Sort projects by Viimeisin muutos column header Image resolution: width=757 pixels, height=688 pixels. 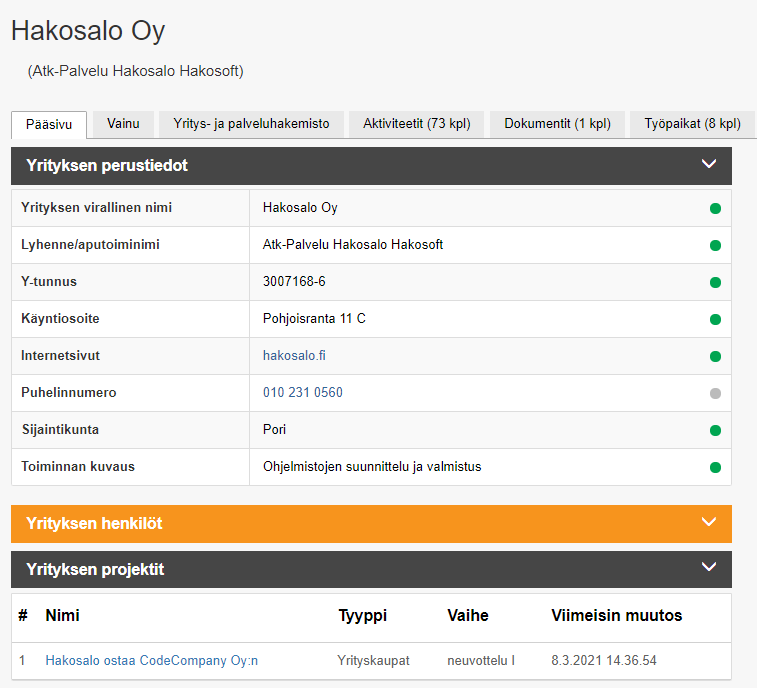point(617,616)
